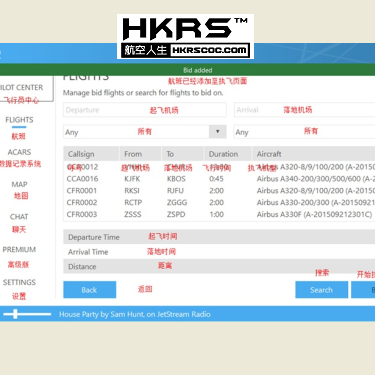Click the Arrival airport input field
The height and width of the screenshot is (375, 375).
[x=304, y=110]
